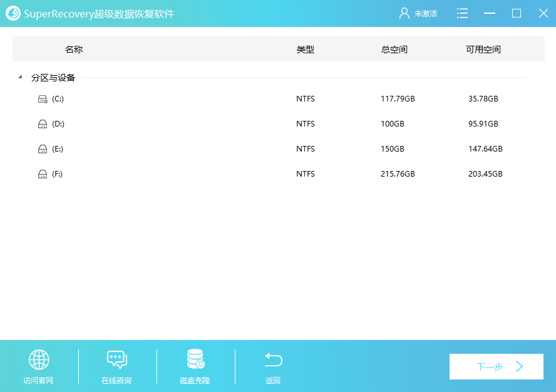Click the globe icon for 访问官网

(x=39, y=359)
